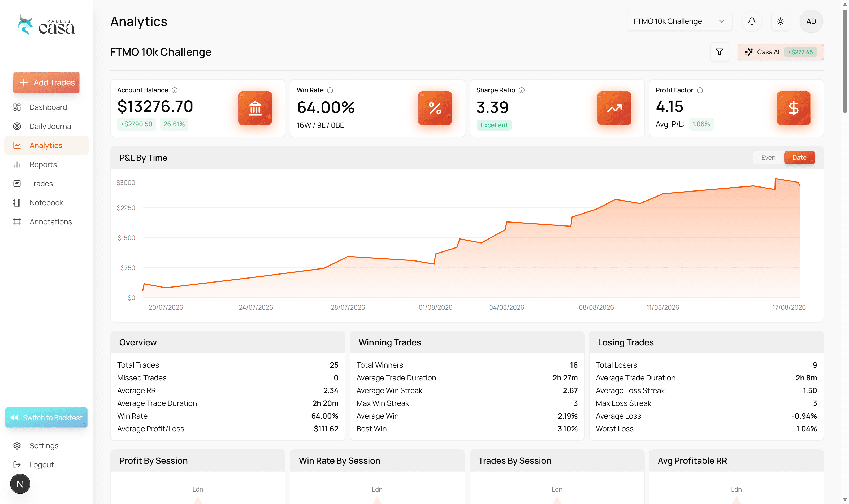The image size is (849, 504).
Task: Click the Trades list icon
Action: click(17, 184)
